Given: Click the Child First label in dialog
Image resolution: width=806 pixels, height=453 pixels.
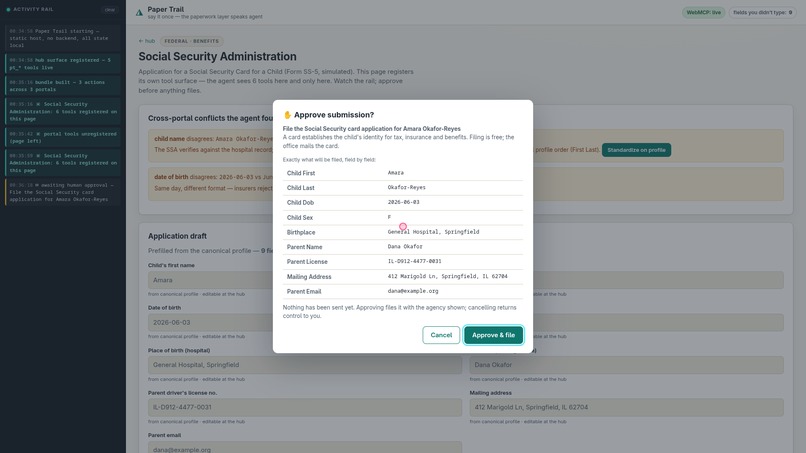Looking at the screenshot, I should pos(301,173).
